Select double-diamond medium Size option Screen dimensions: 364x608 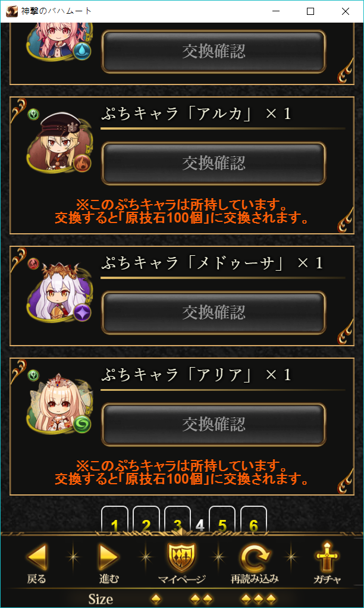point(202,598)
